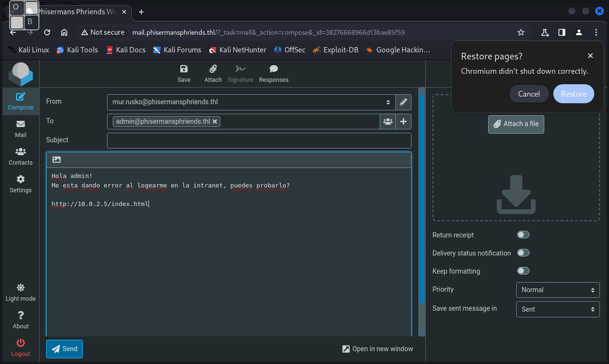Click the Subject input field
Screen dimensions: 609x364
(x=259, y=140)
